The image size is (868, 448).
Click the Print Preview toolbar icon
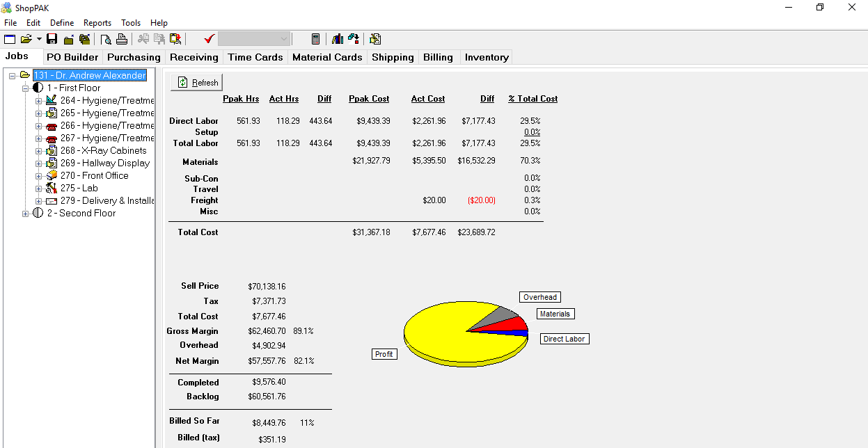[x=106, y=39]
